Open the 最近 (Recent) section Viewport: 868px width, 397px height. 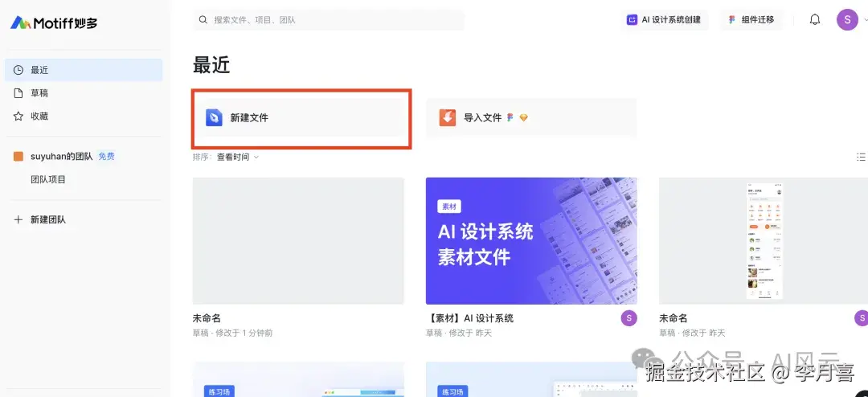pos(84,70)
